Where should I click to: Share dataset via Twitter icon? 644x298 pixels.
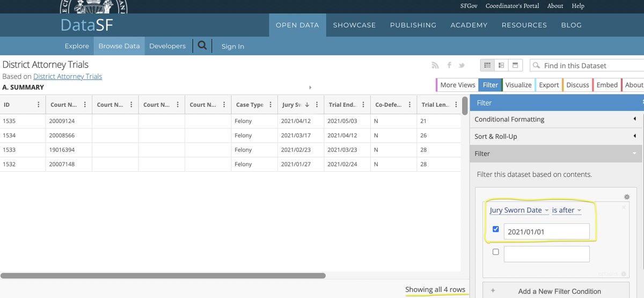click(462, 66)
